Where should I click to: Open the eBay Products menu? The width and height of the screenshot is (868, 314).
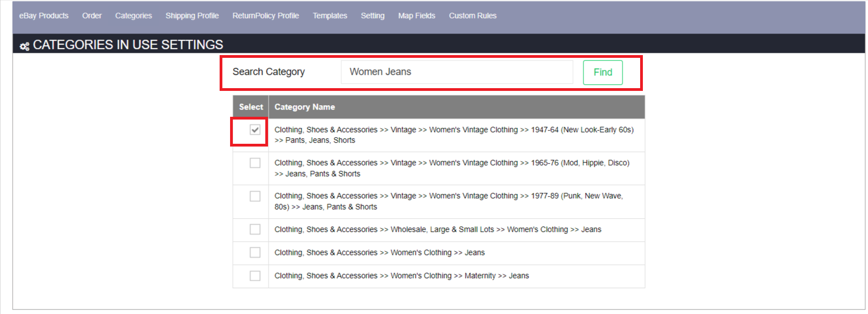click(x=44, y=15)
